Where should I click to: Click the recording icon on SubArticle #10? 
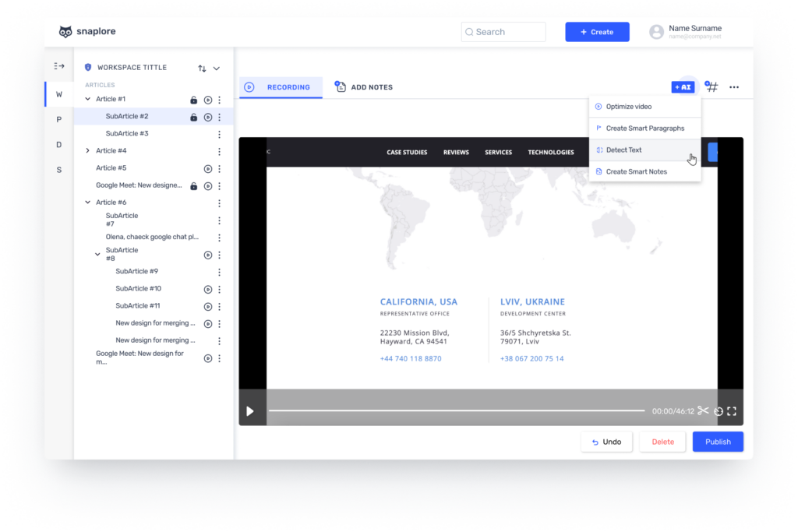(207, 290)
